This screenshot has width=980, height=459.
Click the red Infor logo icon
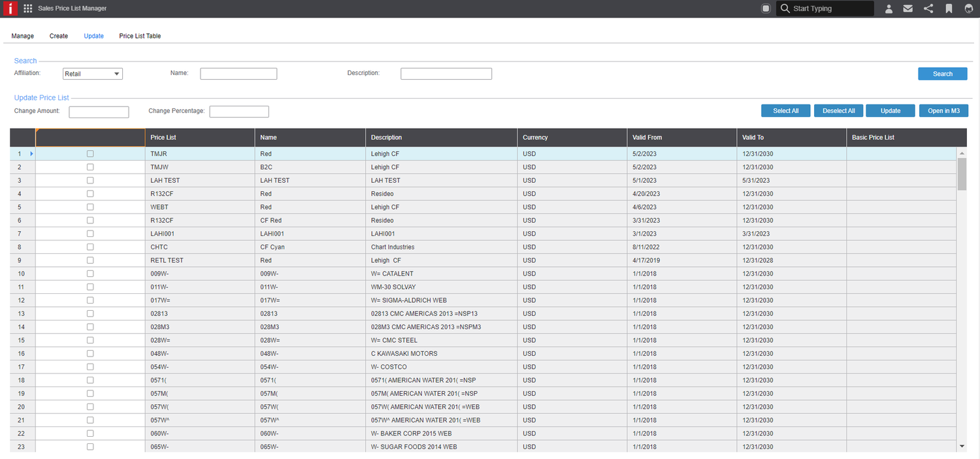[9, 8]
